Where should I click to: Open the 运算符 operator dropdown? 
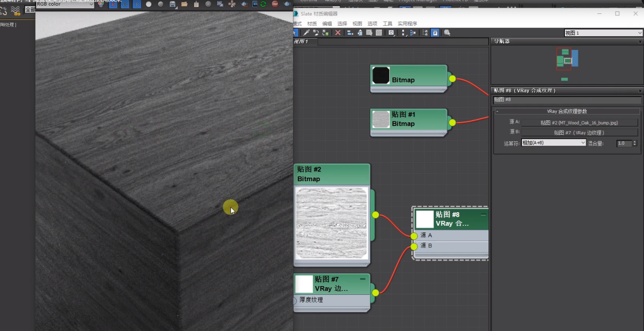point(554,143)
